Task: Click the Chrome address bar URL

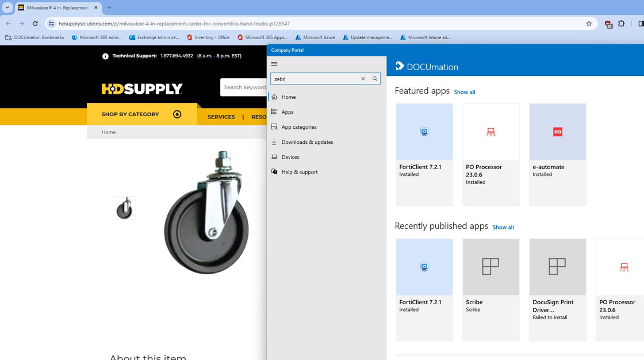Action: coord(174,24)
